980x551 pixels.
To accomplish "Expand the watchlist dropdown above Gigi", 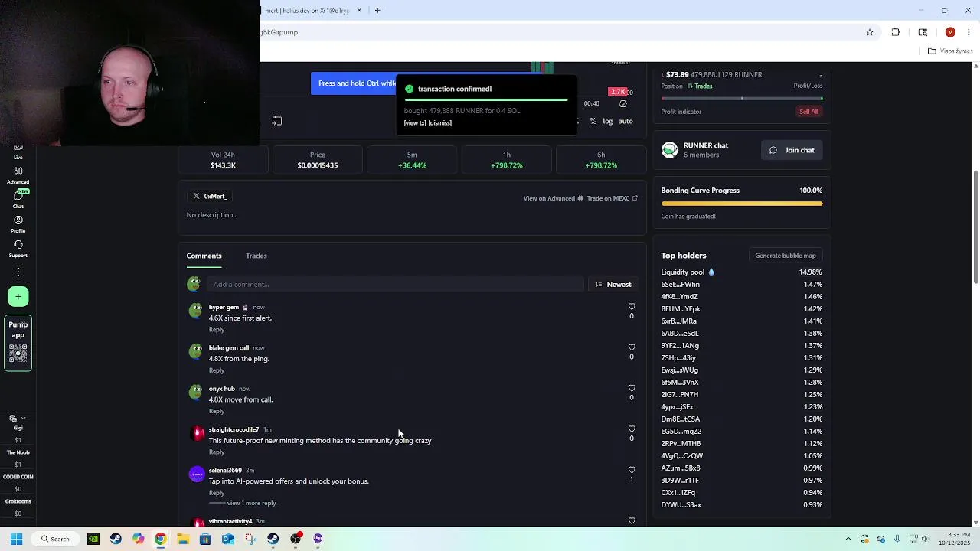I will (18, 419).
